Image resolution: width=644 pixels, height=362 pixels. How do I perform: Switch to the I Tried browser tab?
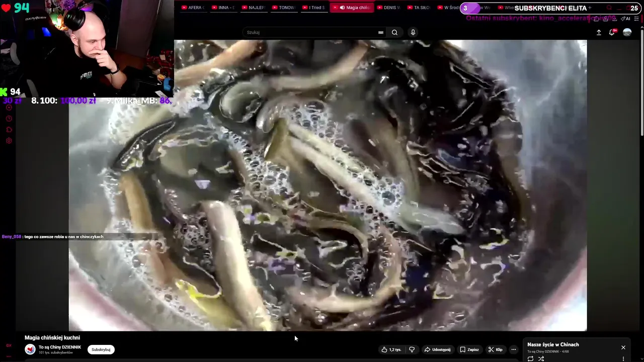(313, 8)
